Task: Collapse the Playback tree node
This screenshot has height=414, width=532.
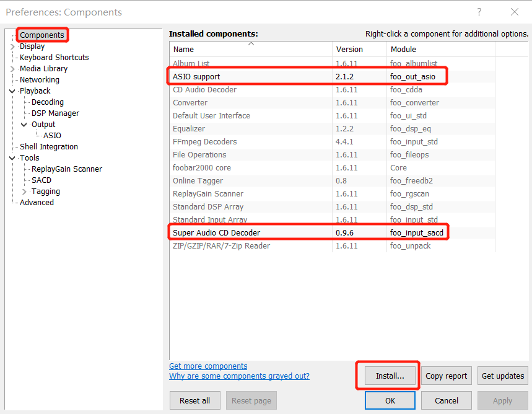Action: coord(12,91)
